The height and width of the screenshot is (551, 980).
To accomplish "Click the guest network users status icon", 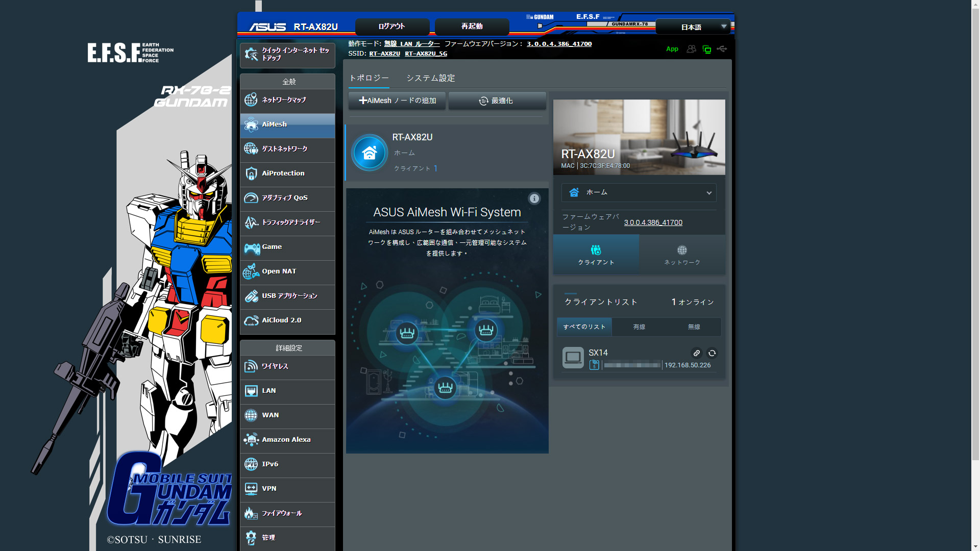I will [691, 49].
